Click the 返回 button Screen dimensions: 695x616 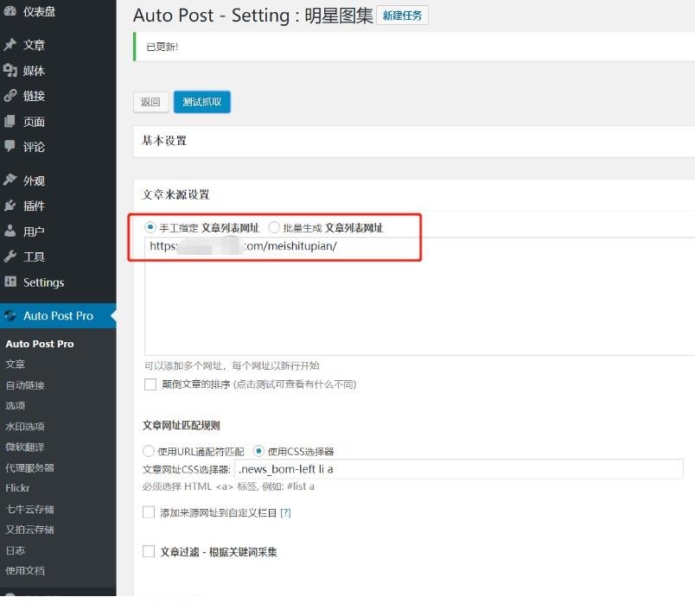click(150, 102)
